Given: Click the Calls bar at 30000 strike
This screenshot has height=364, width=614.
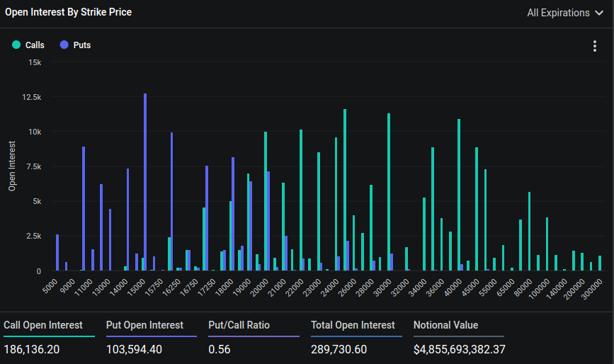Looking at the screenshot, I should (389, 192).
